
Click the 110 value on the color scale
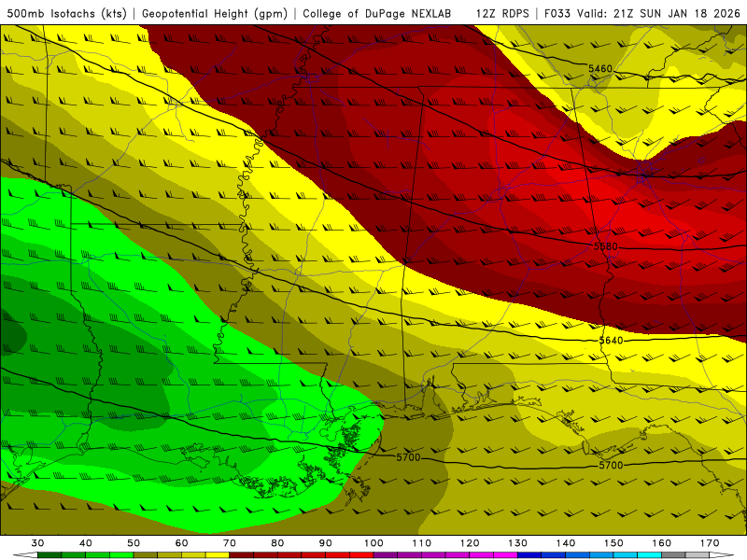click(422, 543)
